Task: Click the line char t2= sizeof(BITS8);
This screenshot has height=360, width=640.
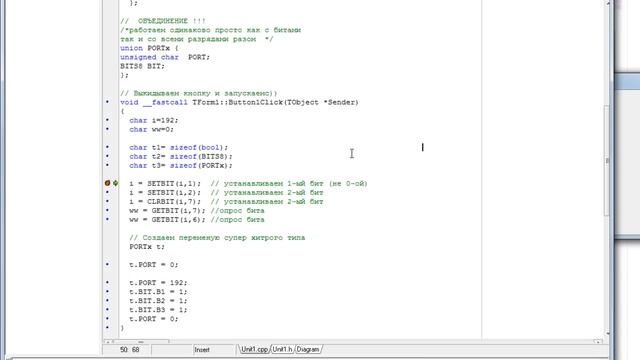Action: click(x=181, y=156)
